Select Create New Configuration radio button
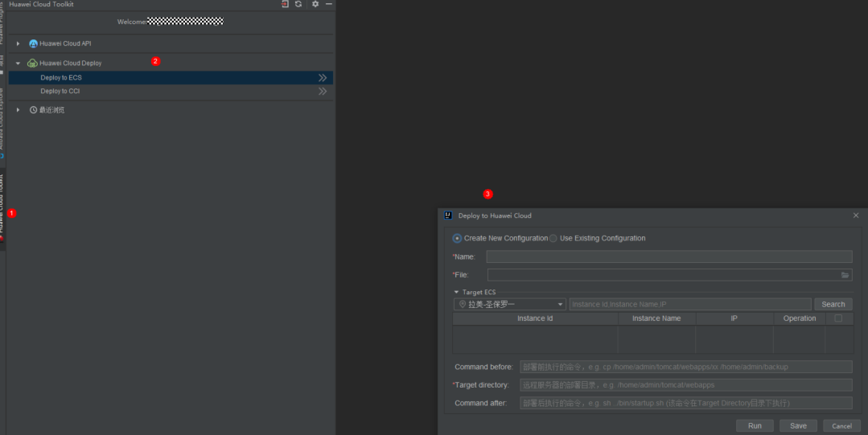The width and height of the screenshot is (868, 435). point(457,239)
